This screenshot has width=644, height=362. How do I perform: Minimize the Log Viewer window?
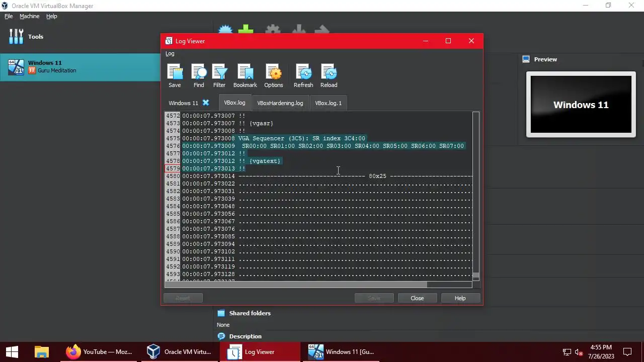click(x=426, y=41)
